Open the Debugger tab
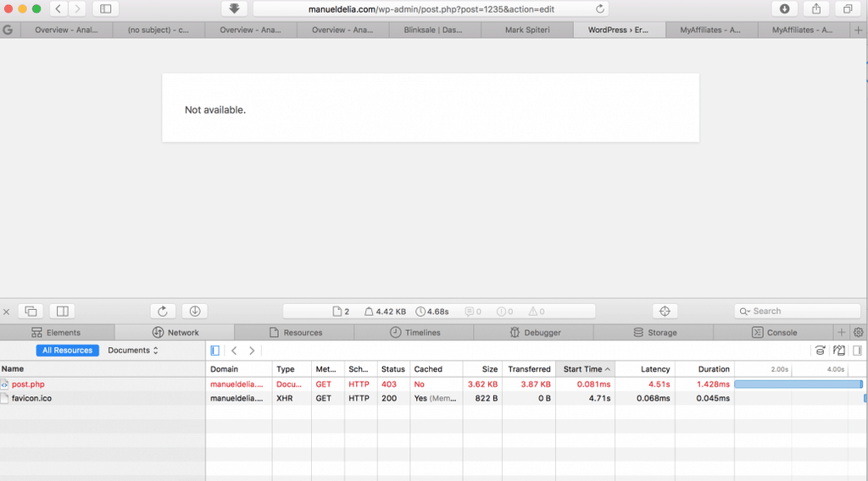The height and width of the screenshot is (481, 868). tap(535, 333)
